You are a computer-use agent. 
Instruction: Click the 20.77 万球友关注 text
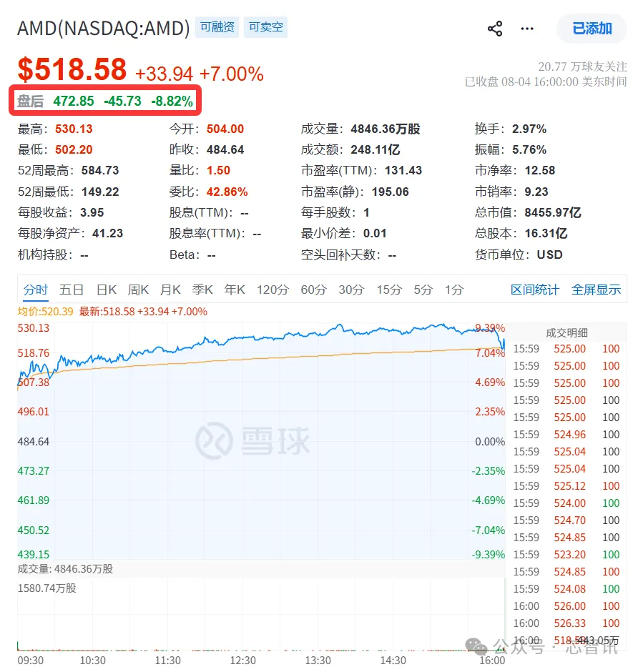pyautogui.click(x=582, y=66)
